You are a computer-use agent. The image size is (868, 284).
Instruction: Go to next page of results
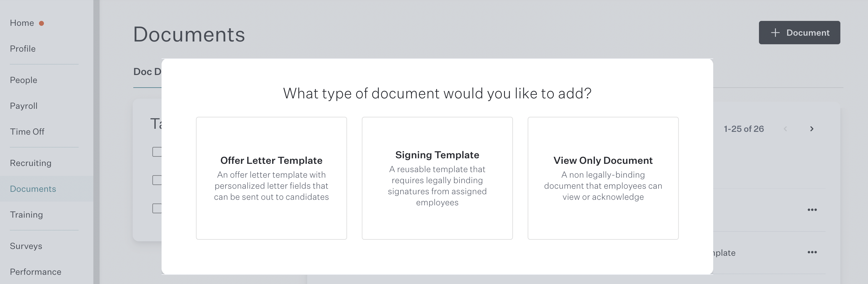point(812,129)
